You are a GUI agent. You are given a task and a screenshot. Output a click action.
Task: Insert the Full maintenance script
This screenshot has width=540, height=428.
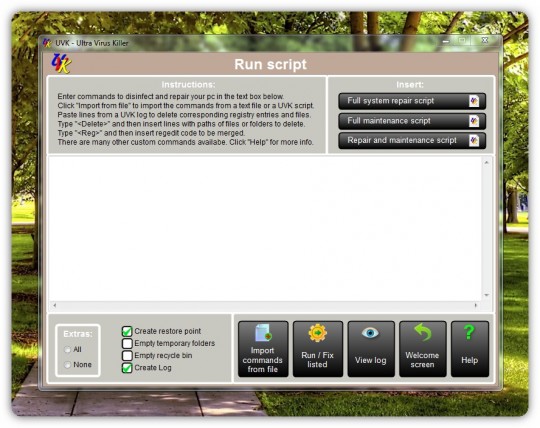pyautogui.click(x=412, y=121)
